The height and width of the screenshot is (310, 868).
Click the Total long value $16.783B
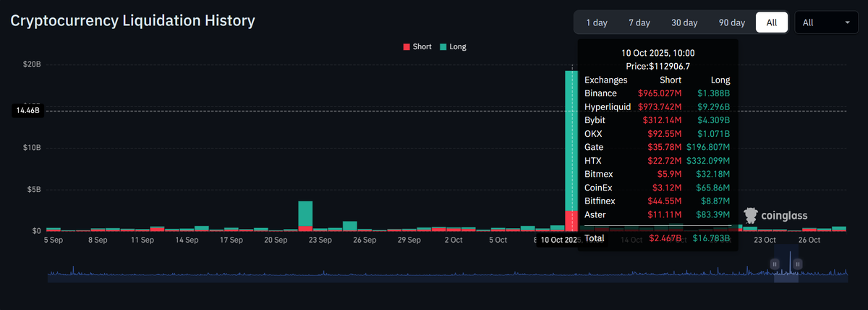click(x=710, y=238)
